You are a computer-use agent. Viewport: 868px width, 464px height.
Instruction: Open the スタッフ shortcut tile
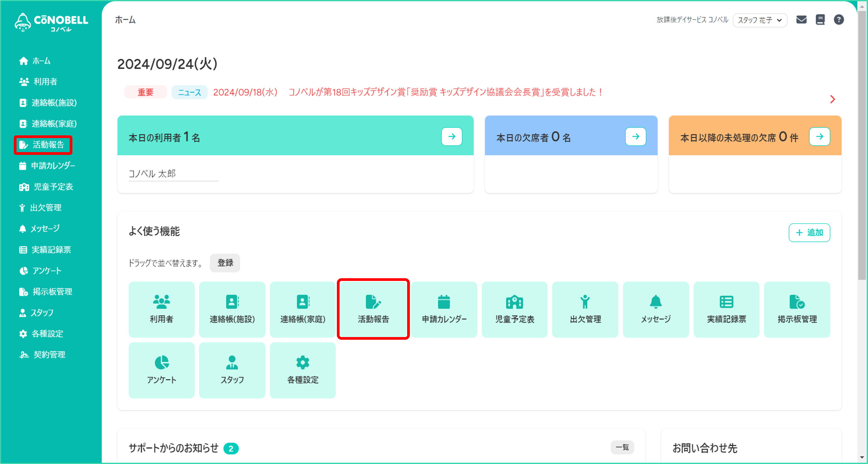click(232, 370)
